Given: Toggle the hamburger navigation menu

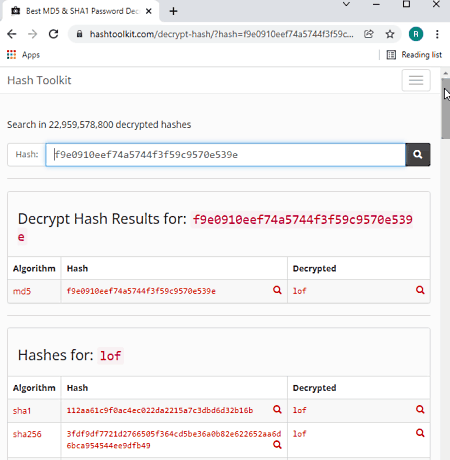Looking at the screenshot, I should [416, 80].
